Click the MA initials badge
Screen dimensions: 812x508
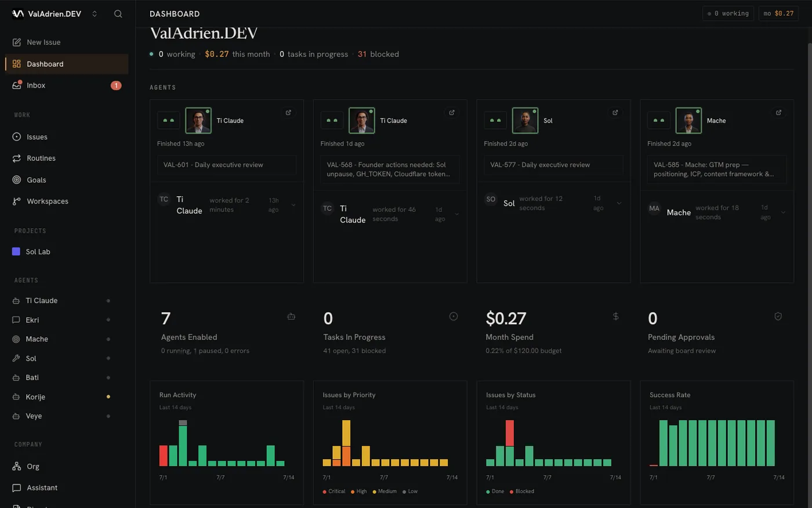tap(654, 208)
